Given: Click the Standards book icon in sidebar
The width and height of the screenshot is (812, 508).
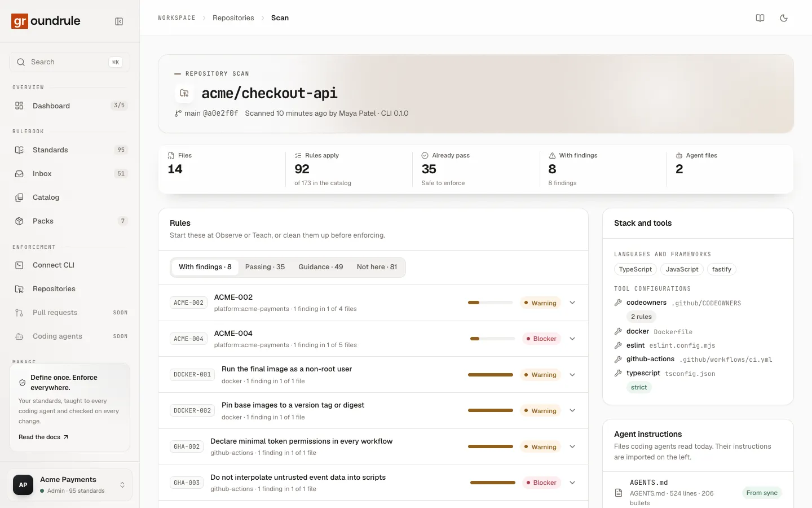Looking at the screenshot, I should click(19, 150).
